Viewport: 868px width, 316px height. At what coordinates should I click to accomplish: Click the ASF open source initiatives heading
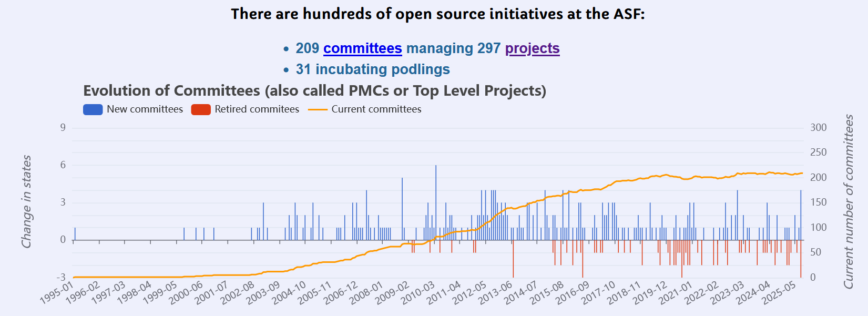(437, 14)
